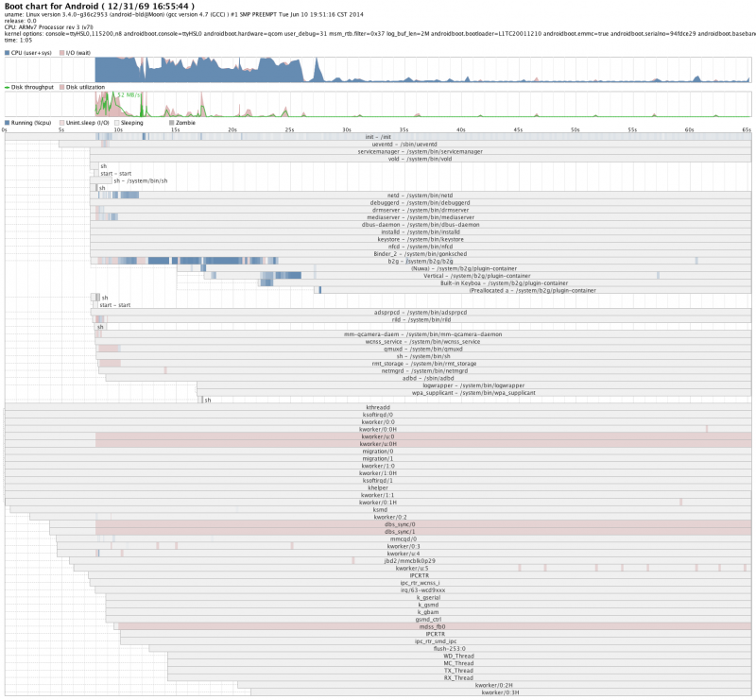Image resolution: width=756 pixels, height=700 pixels.
Task: Select the kthreadd kernel thread row
Action: 378,407
